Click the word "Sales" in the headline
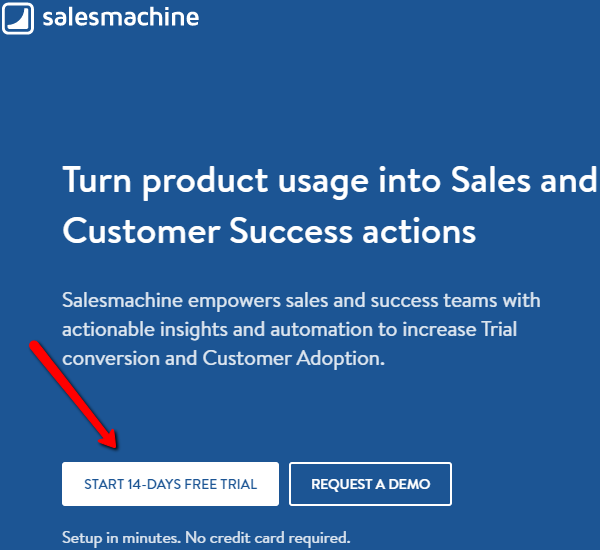The height and width of the screenshot is (550, 600). click(x=491, y=180)
